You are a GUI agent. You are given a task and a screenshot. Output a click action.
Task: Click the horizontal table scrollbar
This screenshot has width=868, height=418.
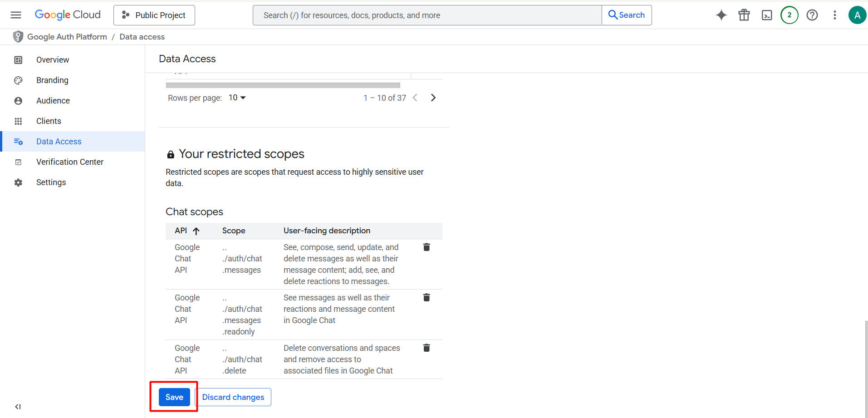click(283, 85)
